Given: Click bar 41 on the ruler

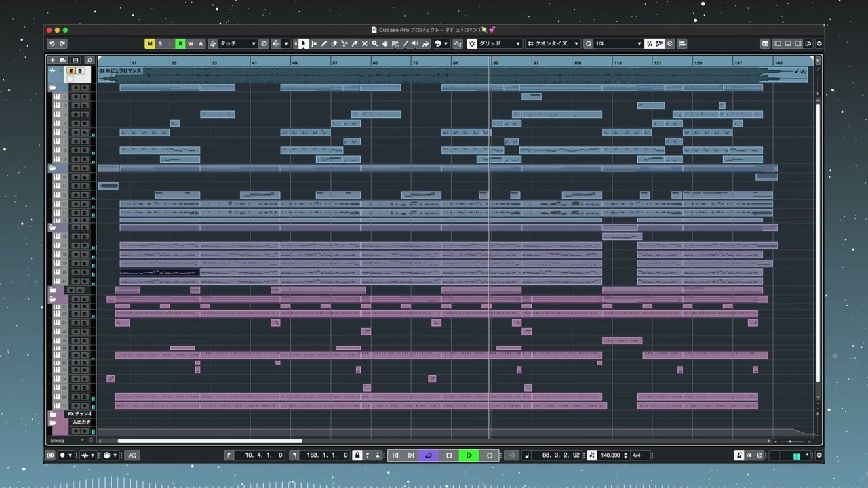Looking at the screenshot, I should point(254,62).
